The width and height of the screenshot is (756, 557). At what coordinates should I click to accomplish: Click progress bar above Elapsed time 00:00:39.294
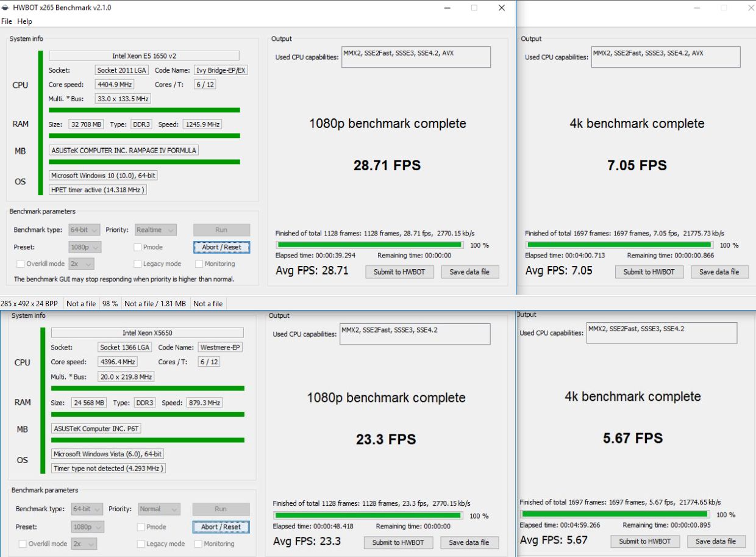click(370, 245)
